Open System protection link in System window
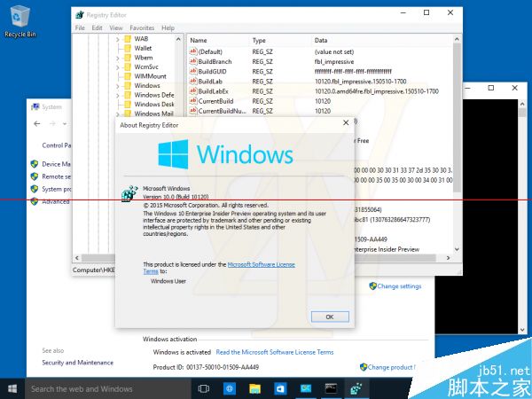 [56, 190]
